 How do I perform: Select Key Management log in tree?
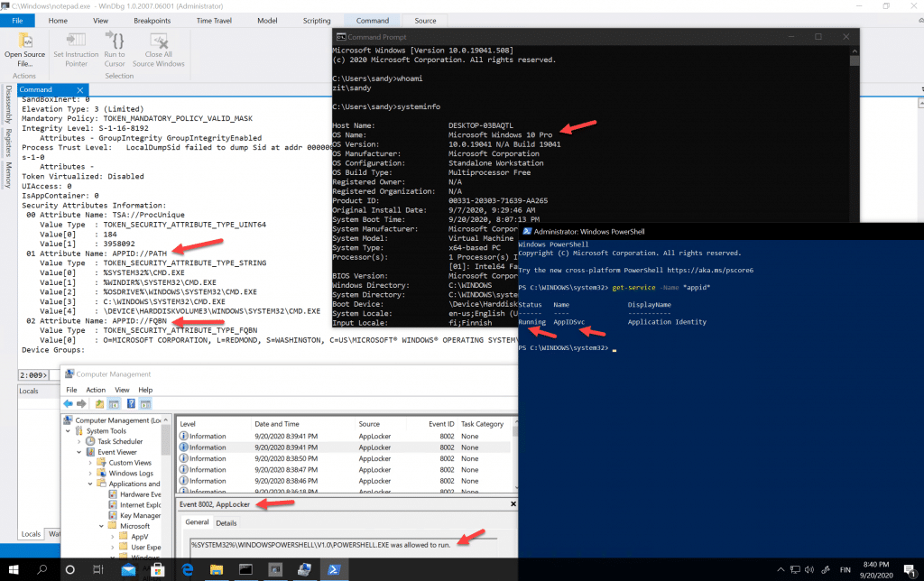[135, 516]
